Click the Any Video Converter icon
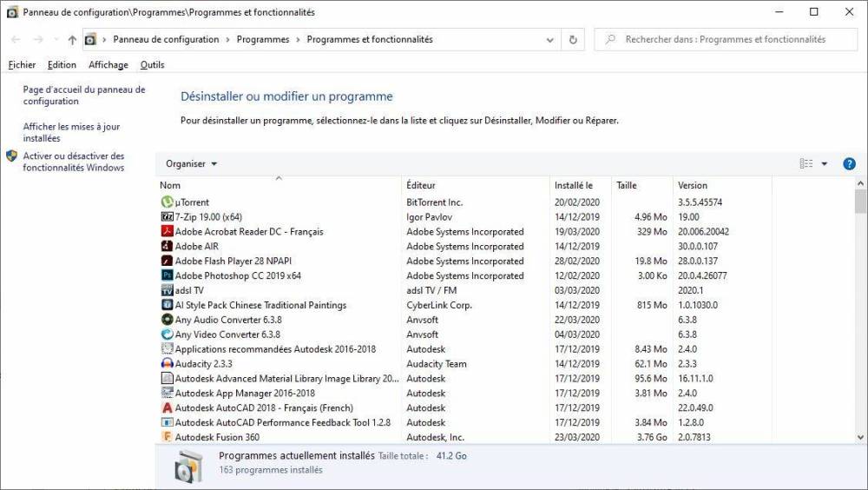 click(168, 334)
